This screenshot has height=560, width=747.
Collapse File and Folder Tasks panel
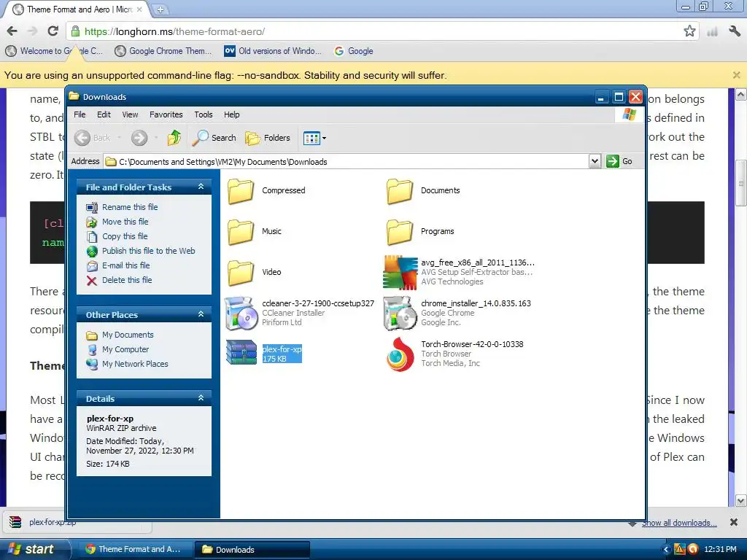tap(201, 187)
